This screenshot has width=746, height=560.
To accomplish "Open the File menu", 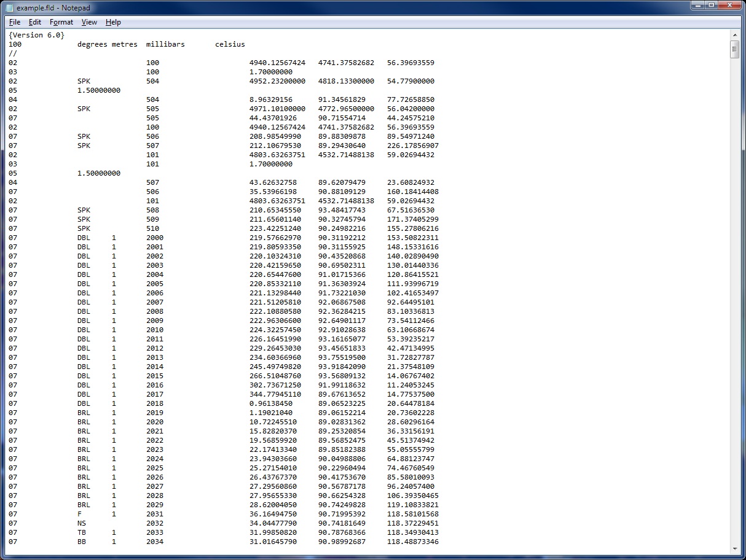I will pos(15,22).
